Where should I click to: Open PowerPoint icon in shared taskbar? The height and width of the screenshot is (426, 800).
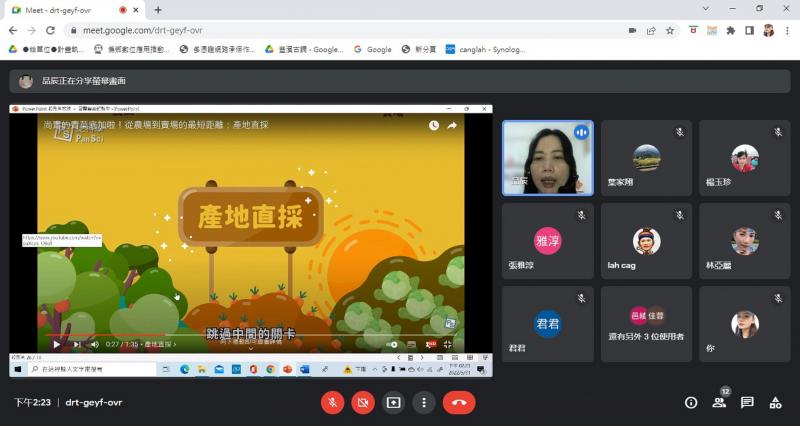tap(287, 369)
